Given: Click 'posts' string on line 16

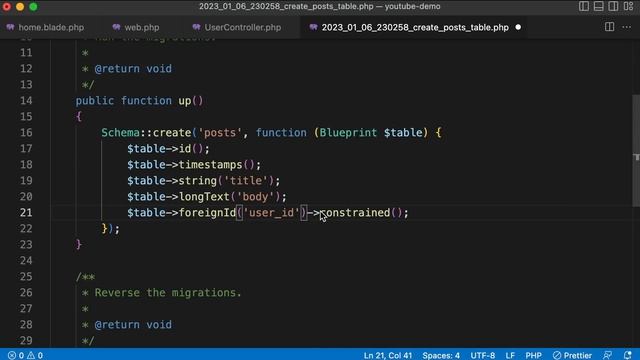Looking at the screenshot, I should click(220, 133).
